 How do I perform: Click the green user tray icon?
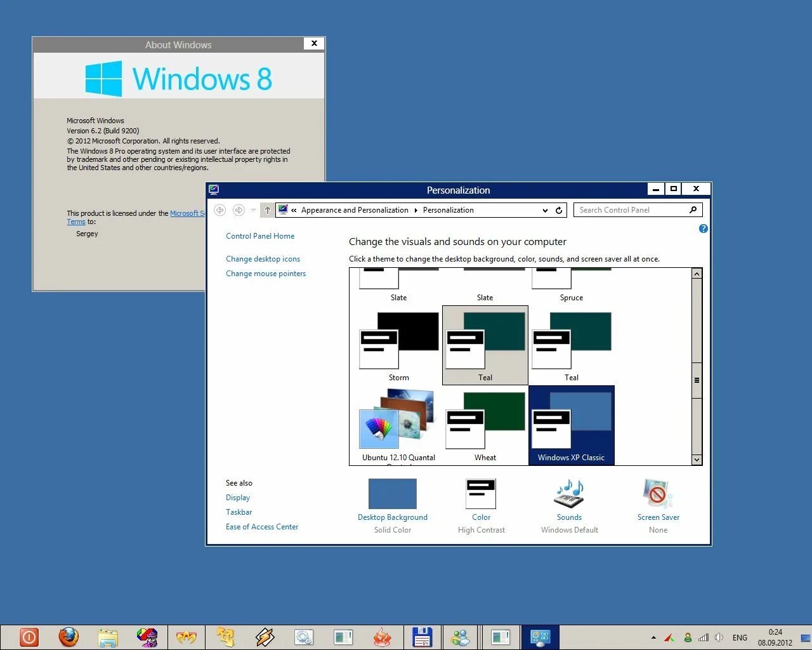click(x=688, y=637)
